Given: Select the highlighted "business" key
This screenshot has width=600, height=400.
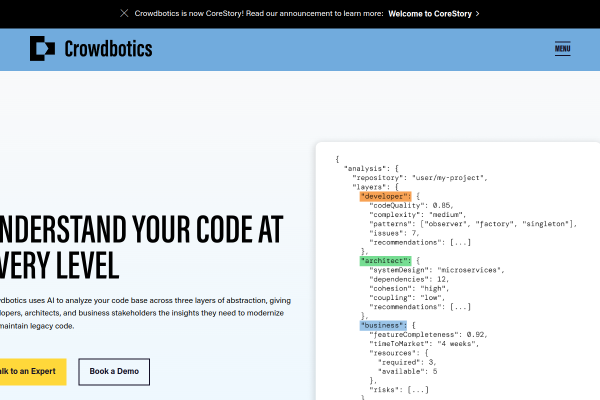Looking at the screenshot, I should [383, 325].
